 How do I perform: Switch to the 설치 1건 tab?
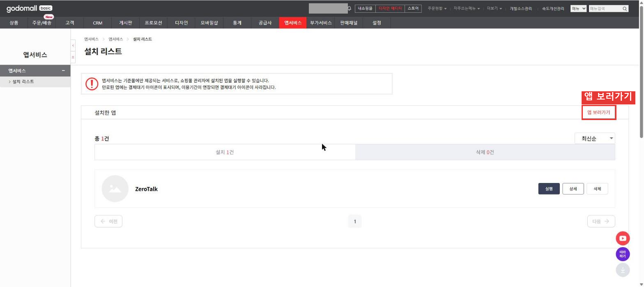pyautogui.click(x=225, y=152)
